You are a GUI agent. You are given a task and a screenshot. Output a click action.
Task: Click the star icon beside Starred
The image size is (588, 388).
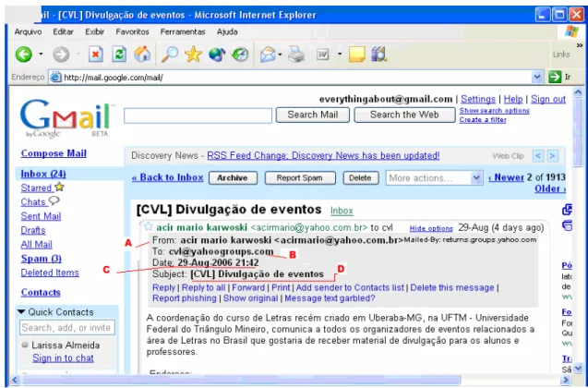(x=59, y=187)
